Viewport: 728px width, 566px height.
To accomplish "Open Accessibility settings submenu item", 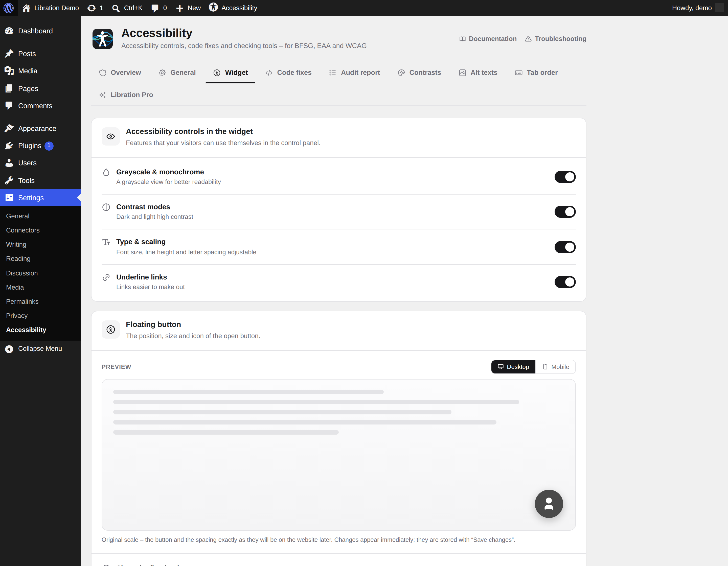I will [x=26, y=330].
